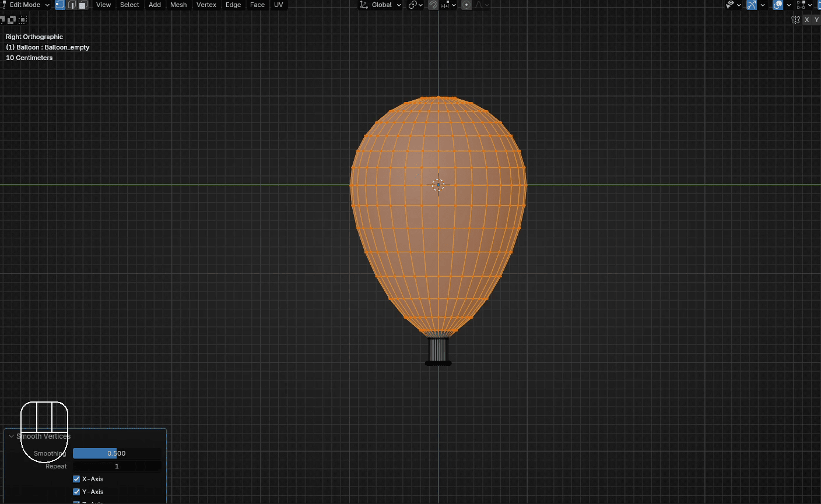Open Global transform orientation dropdown

[381, 5]
